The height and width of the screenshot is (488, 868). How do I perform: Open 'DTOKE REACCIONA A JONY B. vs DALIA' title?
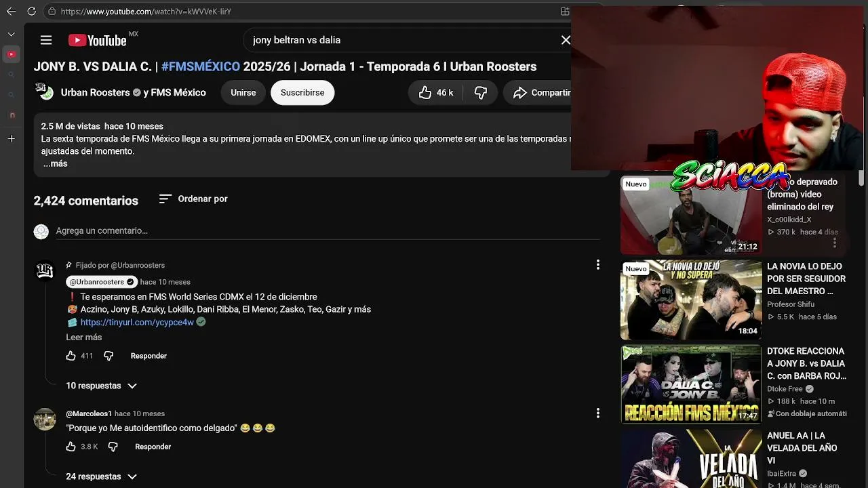click(806, 363)
